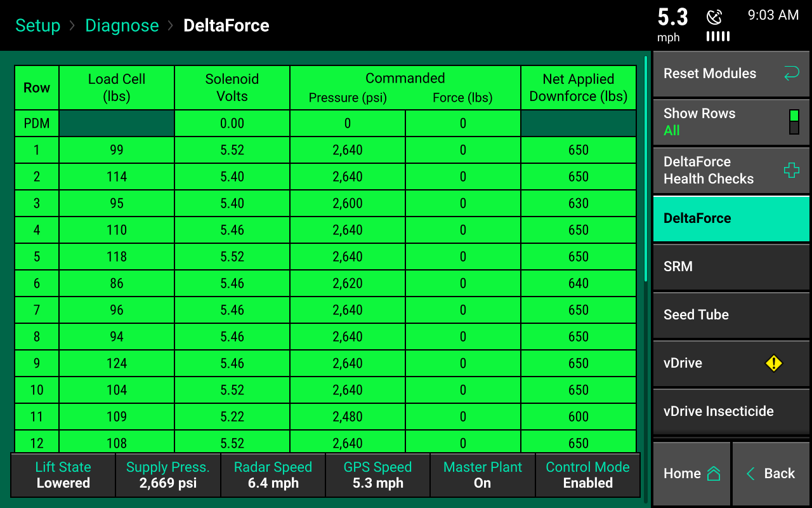812x508 pixels.
Task: Open the vDrive diagnose tab
Action: pyautogui.click(x=731, y=363)
